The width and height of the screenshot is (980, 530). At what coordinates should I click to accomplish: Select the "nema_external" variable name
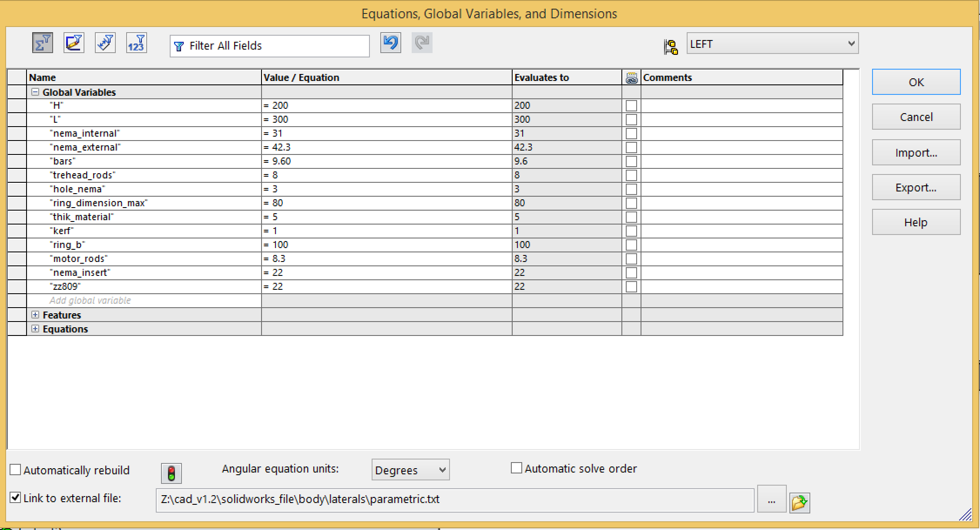click(85, 148)
